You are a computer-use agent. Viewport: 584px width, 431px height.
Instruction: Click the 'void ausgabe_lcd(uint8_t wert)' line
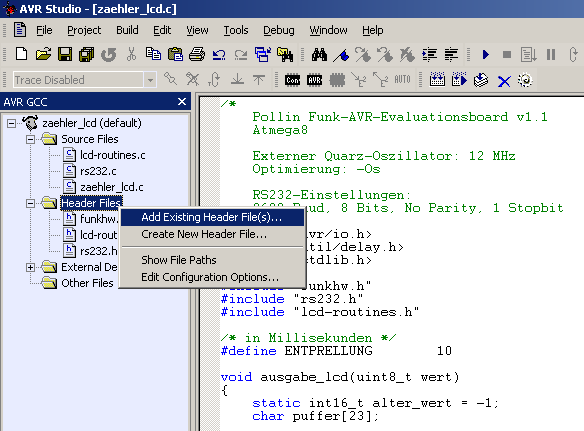340,377
